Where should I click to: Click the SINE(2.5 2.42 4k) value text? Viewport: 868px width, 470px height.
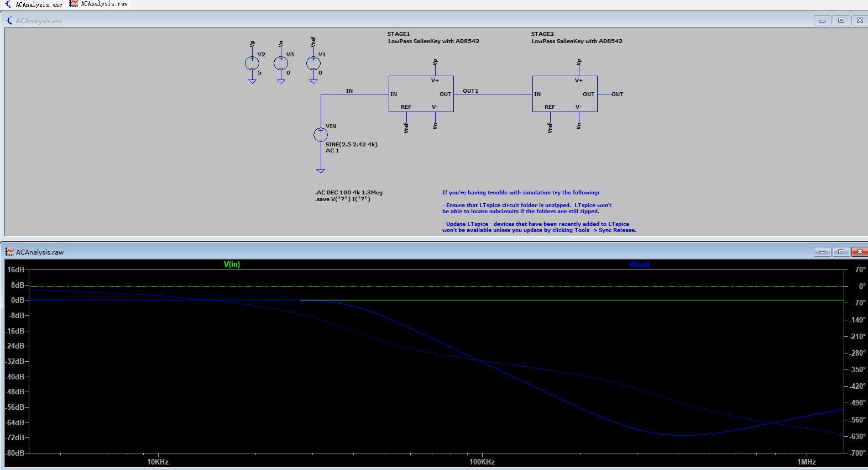pyautogui.click(x=352, y=144)
